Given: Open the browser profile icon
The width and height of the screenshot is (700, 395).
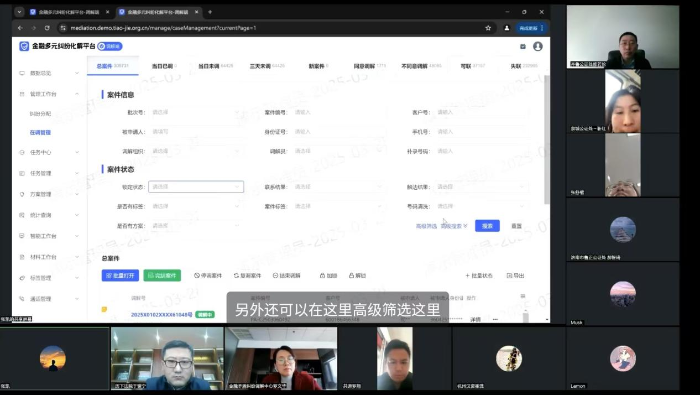Looking at the screenshot, I should click(507, 28).
